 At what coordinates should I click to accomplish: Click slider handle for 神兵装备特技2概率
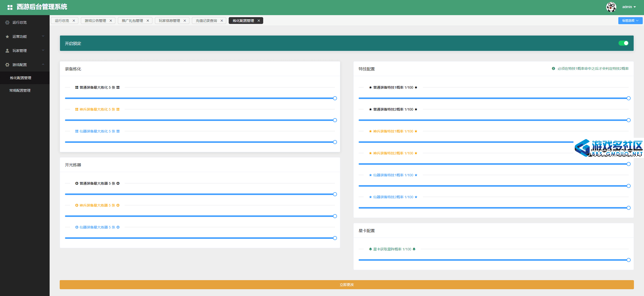pos(629,164)
